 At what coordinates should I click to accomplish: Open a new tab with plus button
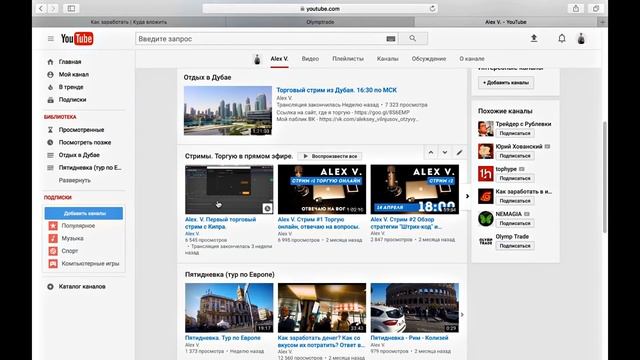click(603, 22)
